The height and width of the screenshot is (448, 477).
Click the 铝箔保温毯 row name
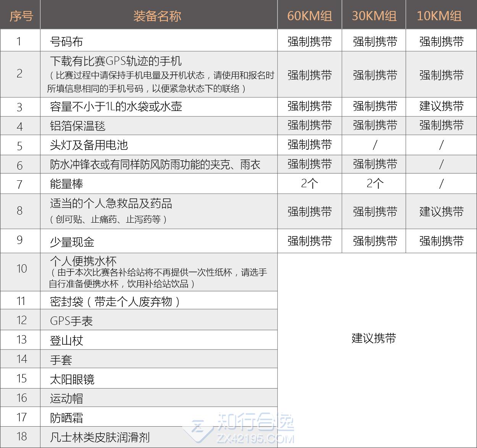(x=77, y=126)
